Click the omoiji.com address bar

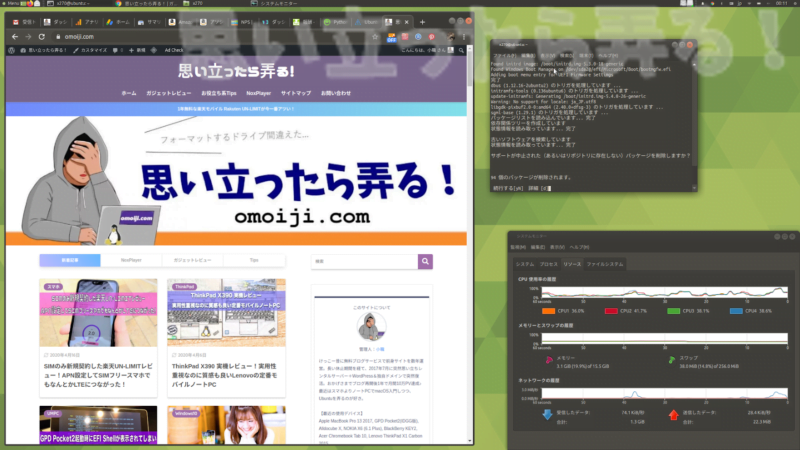[x=214, y=37]
